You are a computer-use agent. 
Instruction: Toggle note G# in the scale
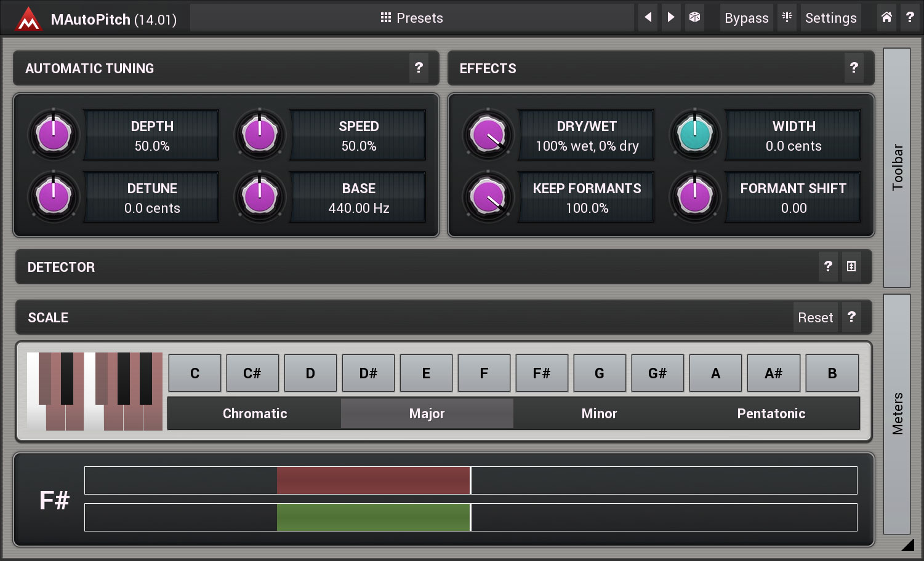pos(657,373)
